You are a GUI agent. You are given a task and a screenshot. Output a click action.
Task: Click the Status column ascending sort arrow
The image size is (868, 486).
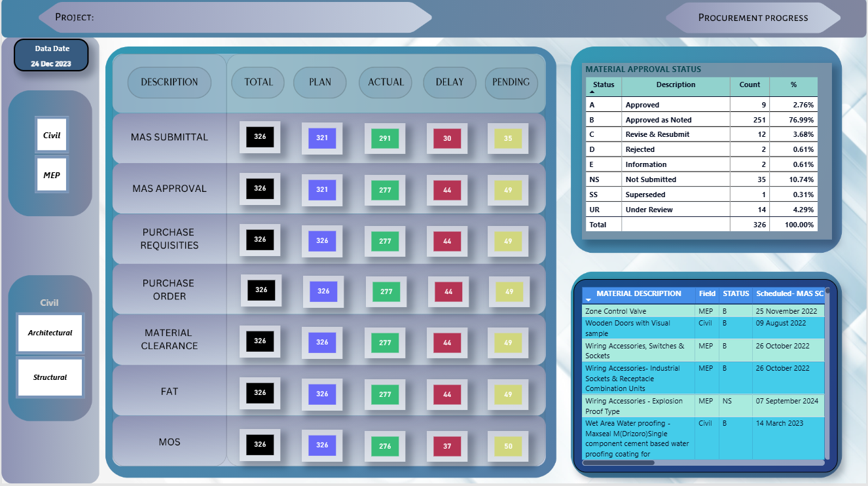coord(592,93)
